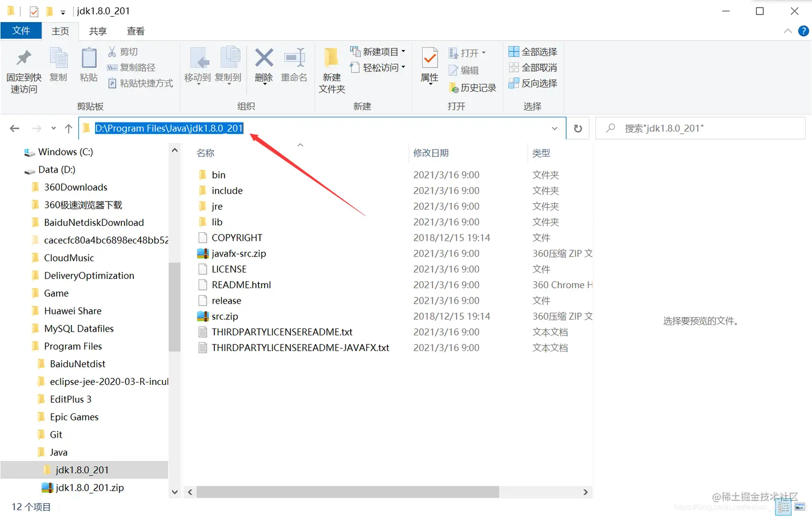
Task: Click the Select all icon
Action: pos(513,52)
